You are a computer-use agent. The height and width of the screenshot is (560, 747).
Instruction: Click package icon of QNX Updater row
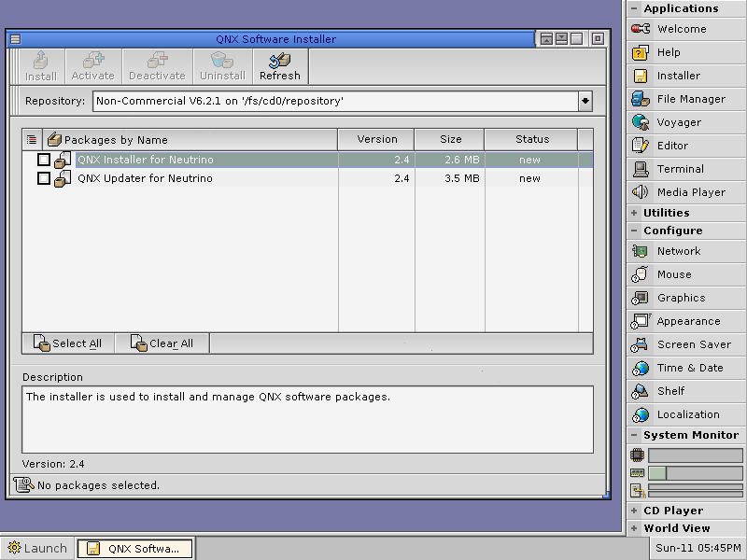coord(63,178)
